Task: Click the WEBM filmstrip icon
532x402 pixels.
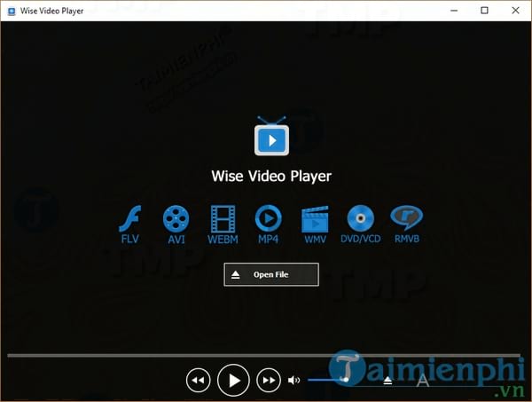Action: click(x=223, y=219)
